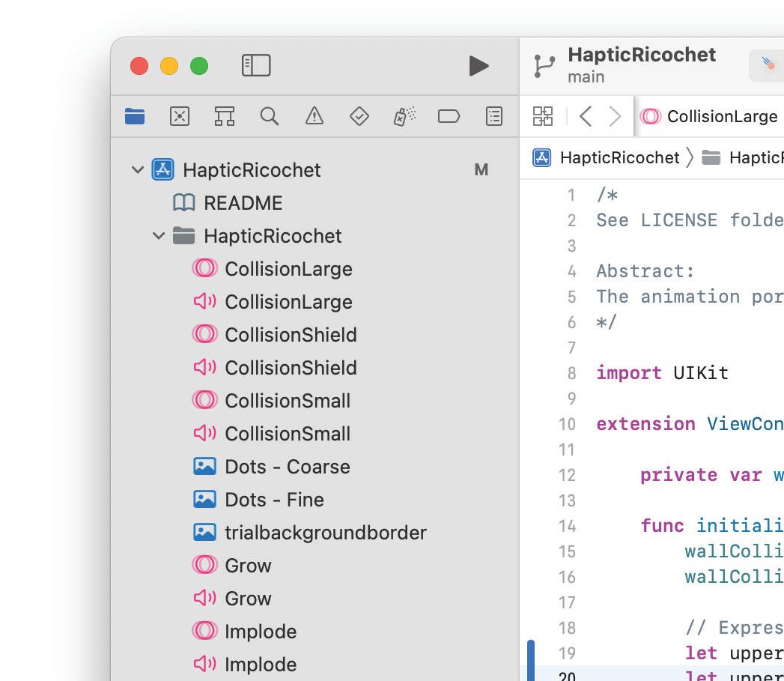
Task: Click the Dots - Coarse image icon
Action: pyautogui.click(x=204, y=466)
